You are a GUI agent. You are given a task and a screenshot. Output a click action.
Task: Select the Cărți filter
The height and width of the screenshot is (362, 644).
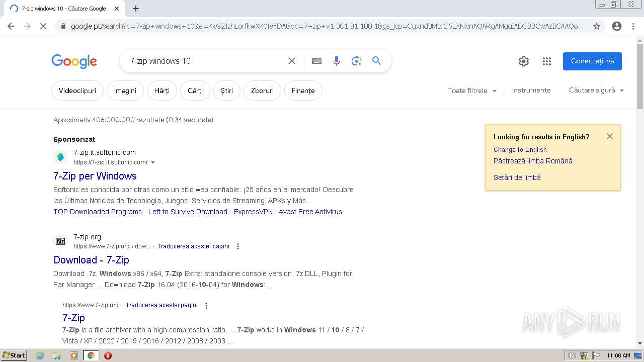pyautogui.click(x=195, y=90)
